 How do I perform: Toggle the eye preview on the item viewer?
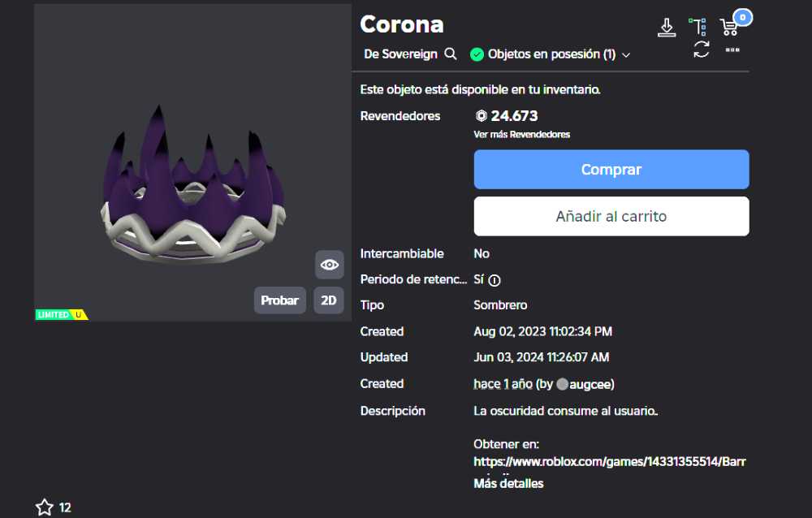tap(329, 264)
